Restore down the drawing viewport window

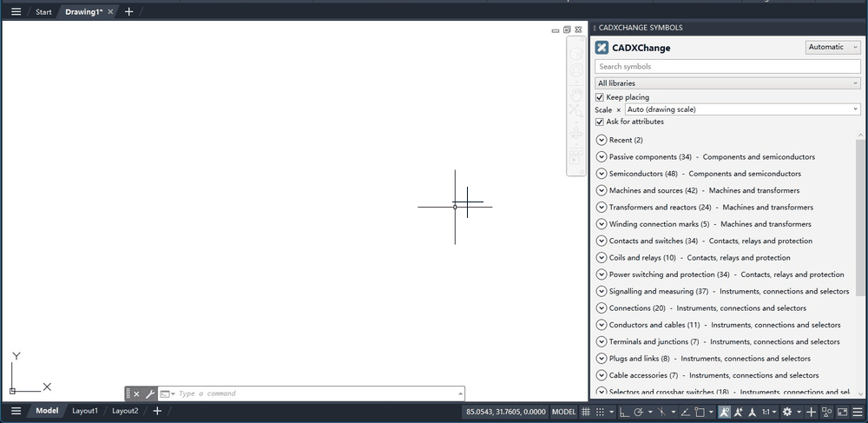point(567,30)
